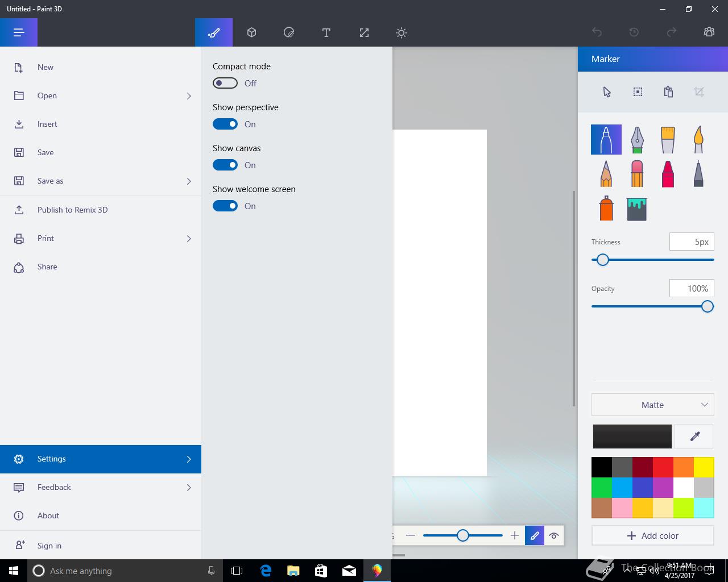Image resolution: width=728 pixels, height=582 pixels.
Task: Click the zoom in plus button
Action: coord(515,535)
